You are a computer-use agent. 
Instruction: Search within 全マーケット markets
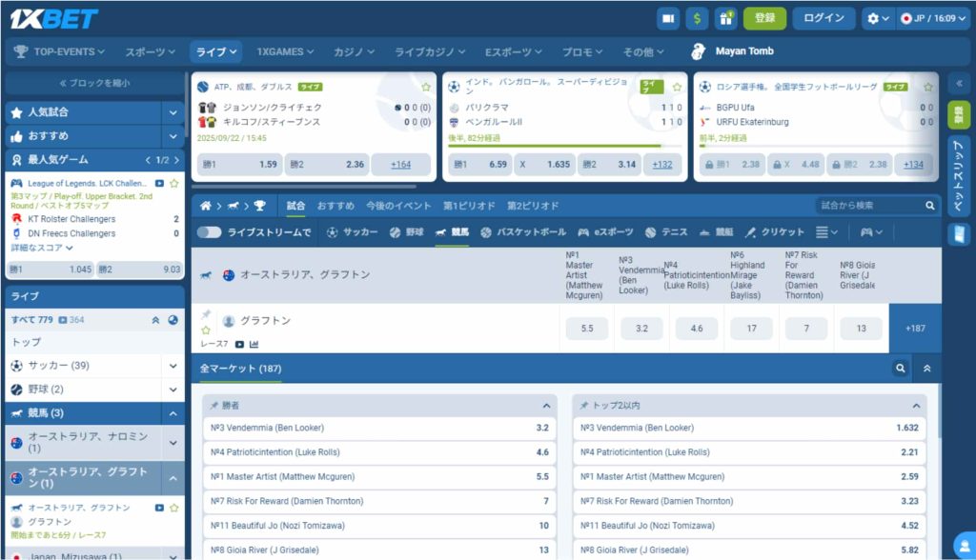[900, 369]
